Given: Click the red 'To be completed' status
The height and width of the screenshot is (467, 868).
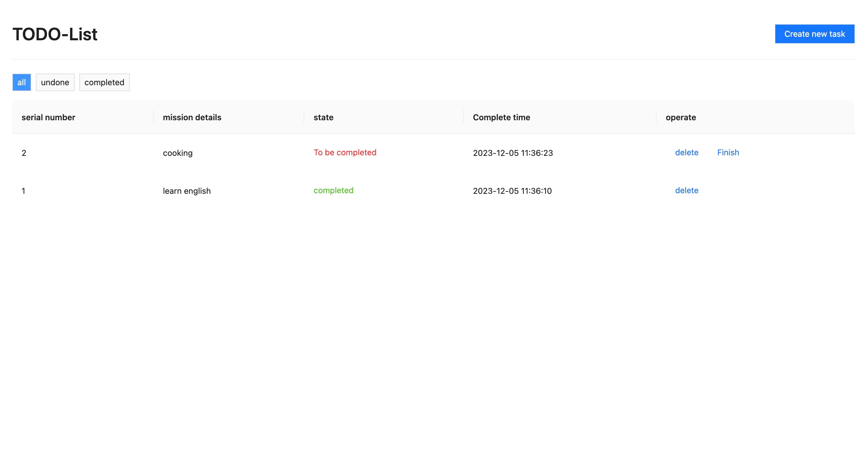Looking at the screenshot, I should pos(345,152).
